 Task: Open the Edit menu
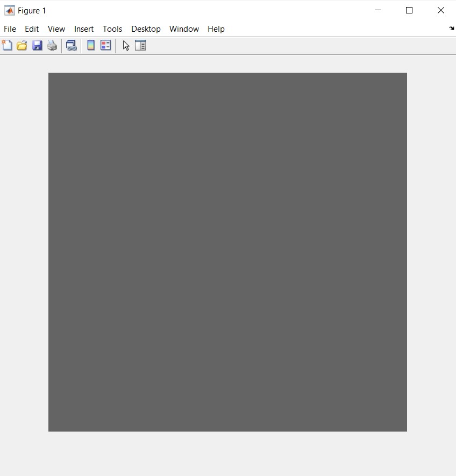point(32,29)
